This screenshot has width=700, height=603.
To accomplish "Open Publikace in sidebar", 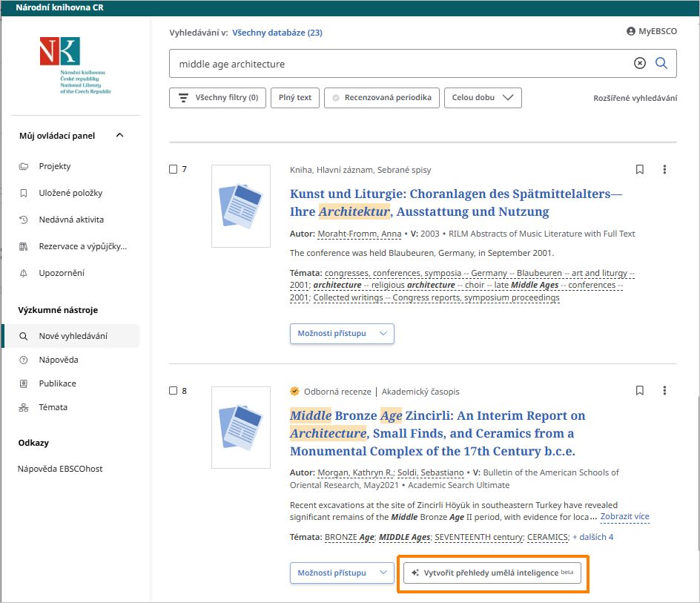I will 57,383.
